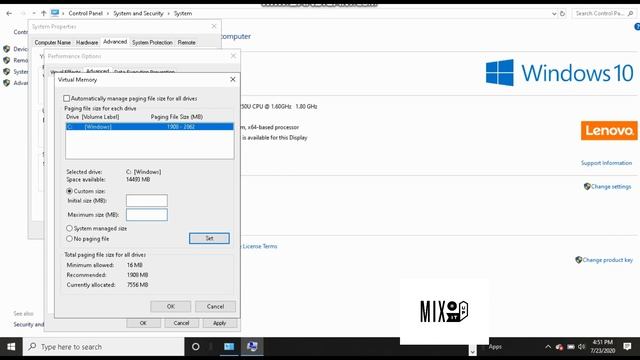Screen dimensions: 640x360
Task: Refresh the Control Panel window
Action: 562,13
